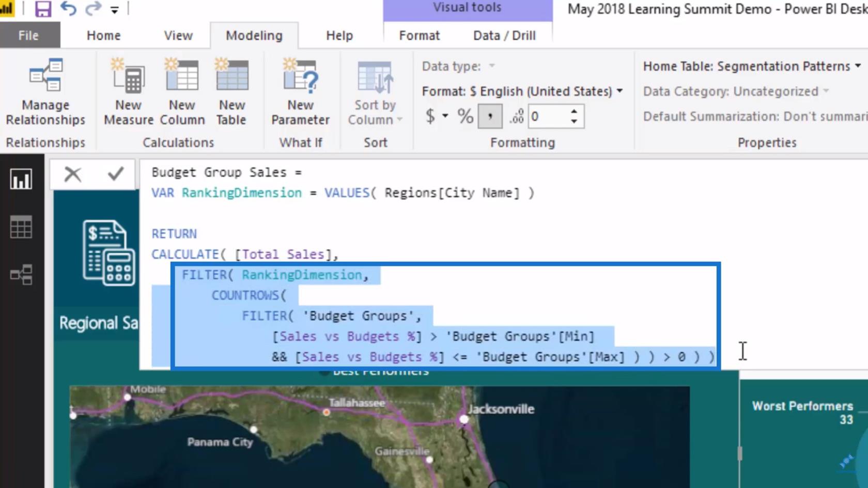The width and height of the screenshot is (868, 488).
Task: Cancel the formula edit with X
Action: pyautogui.click(x=73, y=174)
